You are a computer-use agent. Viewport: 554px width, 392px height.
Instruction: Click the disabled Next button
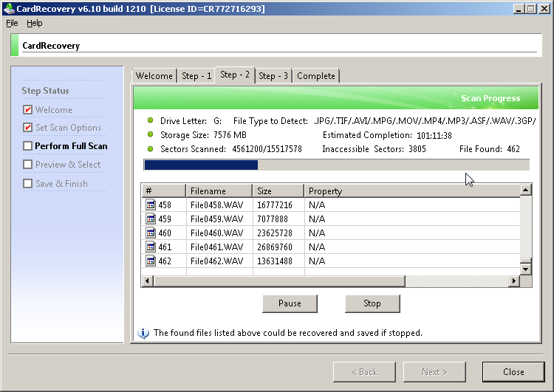pyautogui.click(x=434, y=372)
